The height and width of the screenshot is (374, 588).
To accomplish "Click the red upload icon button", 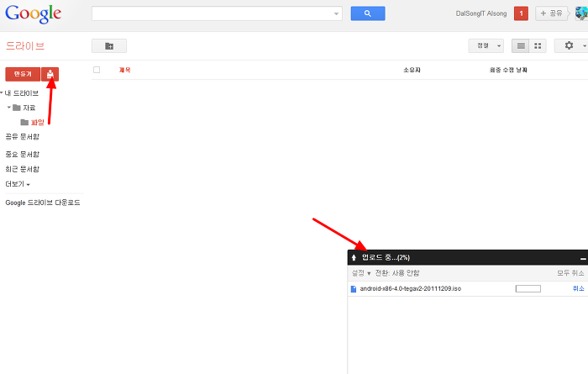I will (x=50, y=74).
